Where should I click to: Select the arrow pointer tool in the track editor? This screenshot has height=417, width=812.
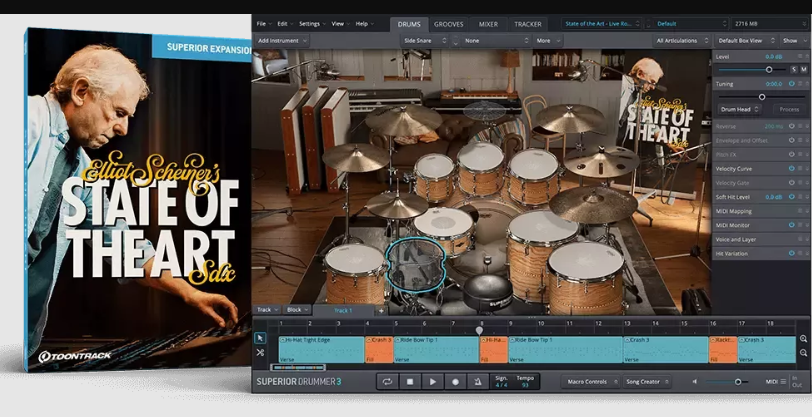click(x=260, y=338)
